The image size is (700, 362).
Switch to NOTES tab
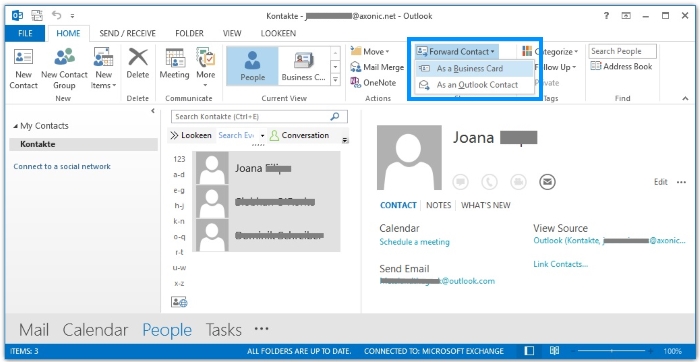click(438, 205)
